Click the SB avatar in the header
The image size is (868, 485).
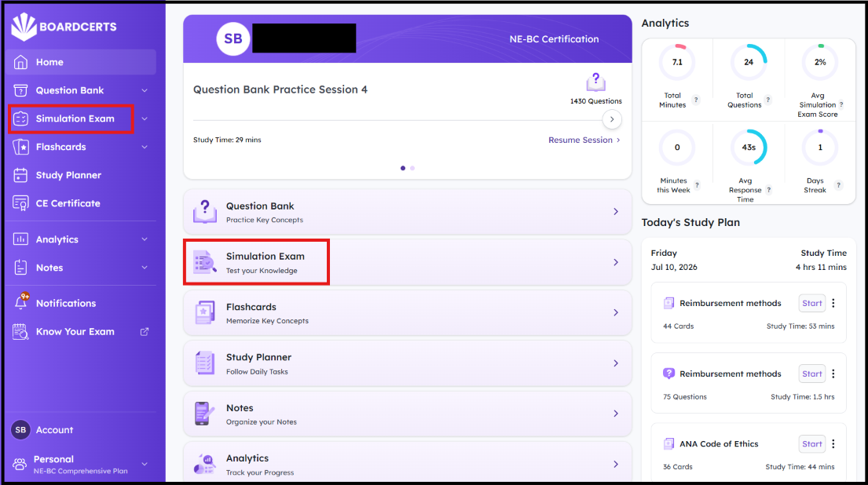233,38
